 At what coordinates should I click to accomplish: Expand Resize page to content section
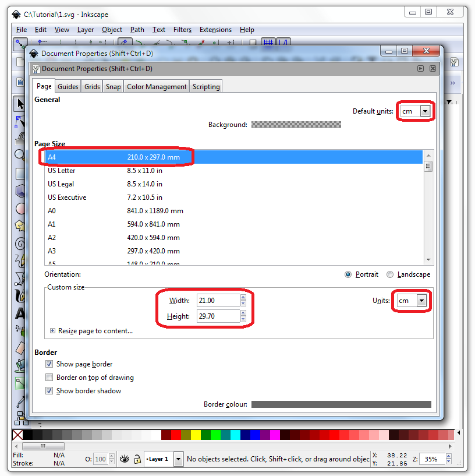point(52,330)
